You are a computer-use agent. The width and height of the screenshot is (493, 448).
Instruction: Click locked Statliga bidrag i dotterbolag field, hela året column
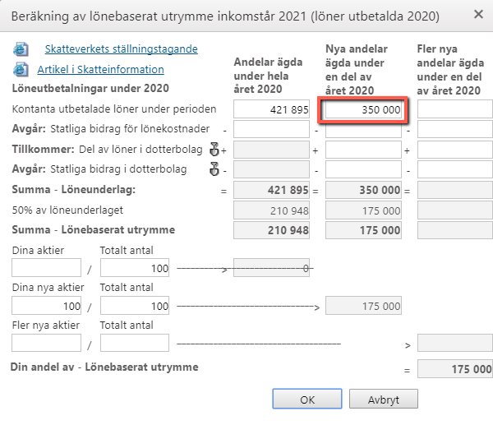(x=271, y=169)
